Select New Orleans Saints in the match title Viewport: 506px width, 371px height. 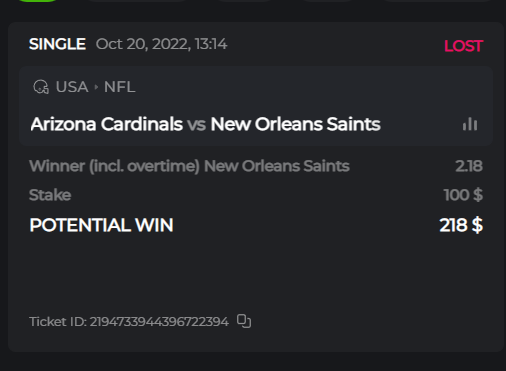(295, 124)
